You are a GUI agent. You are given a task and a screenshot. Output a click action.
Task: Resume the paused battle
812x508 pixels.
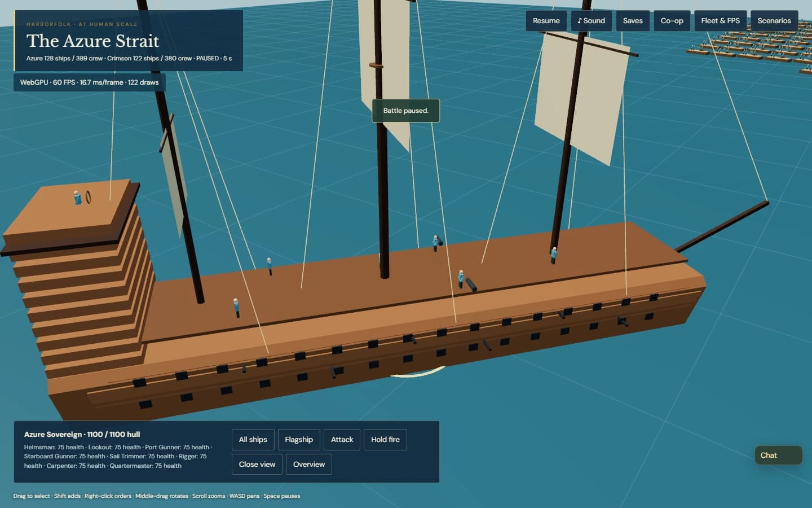coord(546,21)
